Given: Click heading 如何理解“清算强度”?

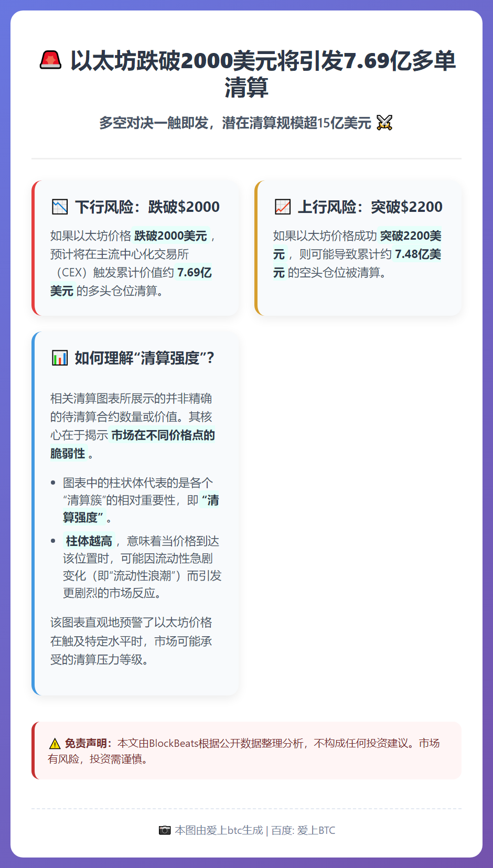Looking at the screenshot, I should pyautogui.click(x=144, y=358).
